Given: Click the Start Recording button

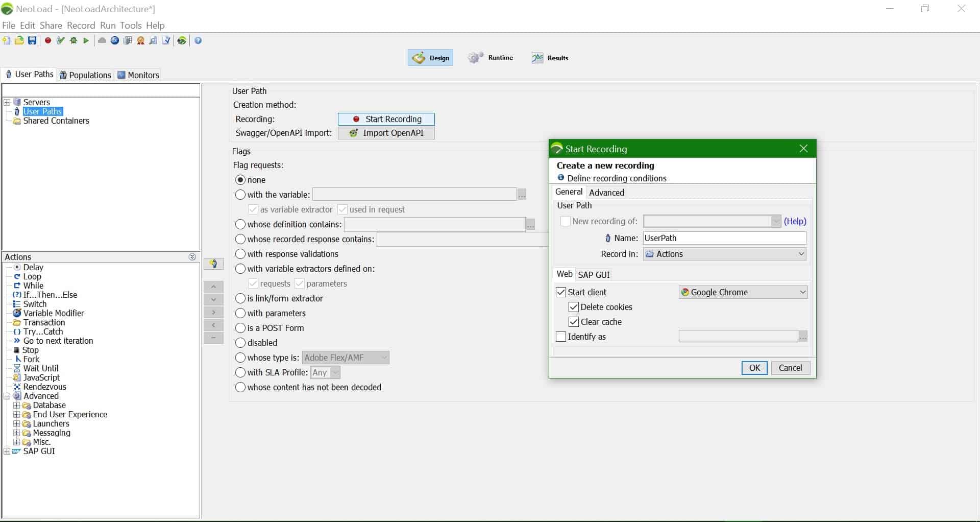Looking at the screenshot, I should (x=386, y=119).
